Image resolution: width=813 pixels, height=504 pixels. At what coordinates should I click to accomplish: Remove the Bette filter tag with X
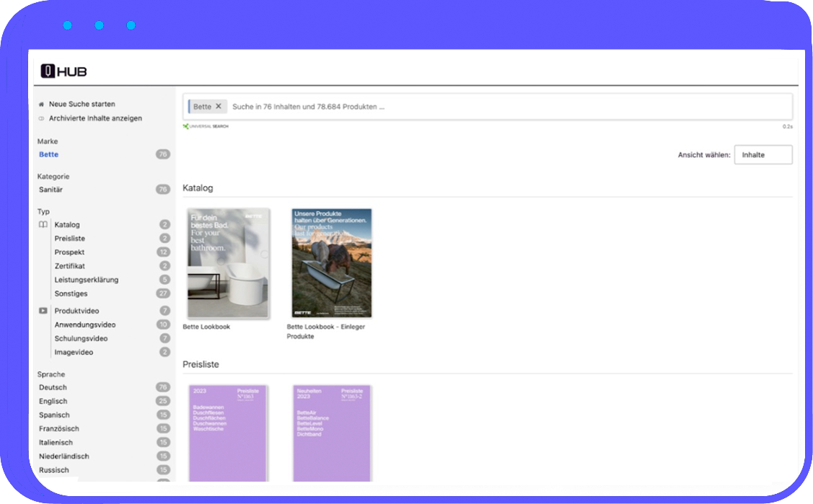(x=219, y=107)
